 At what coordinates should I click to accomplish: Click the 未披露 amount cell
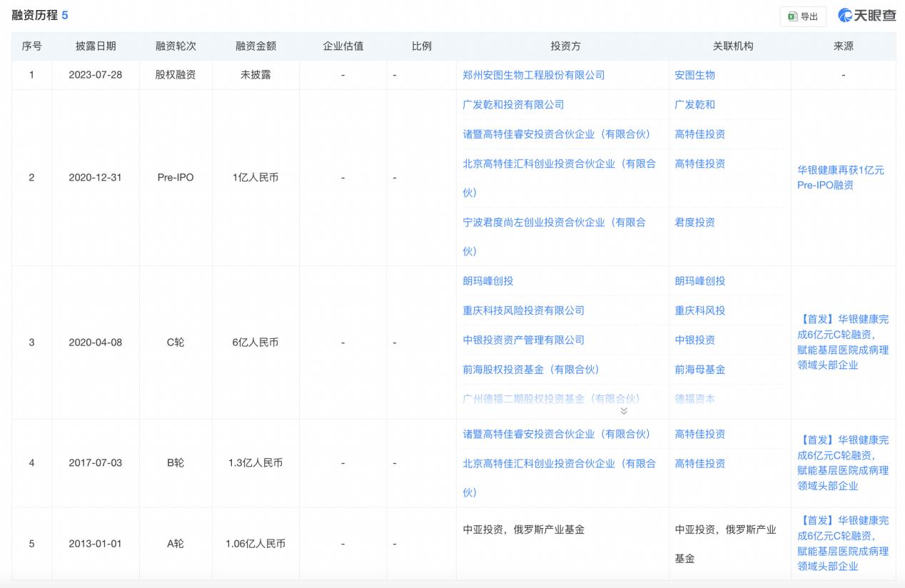point(256,75)
